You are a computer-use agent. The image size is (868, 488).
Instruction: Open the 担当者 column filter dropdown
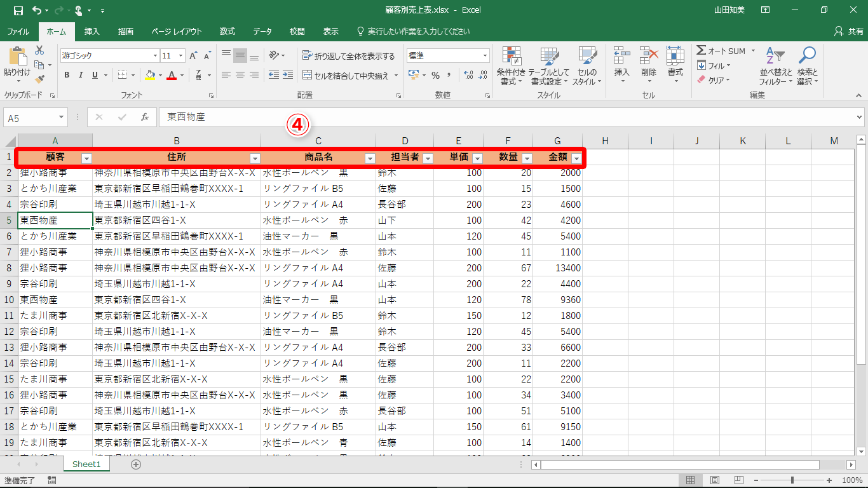tap(428, 159)
